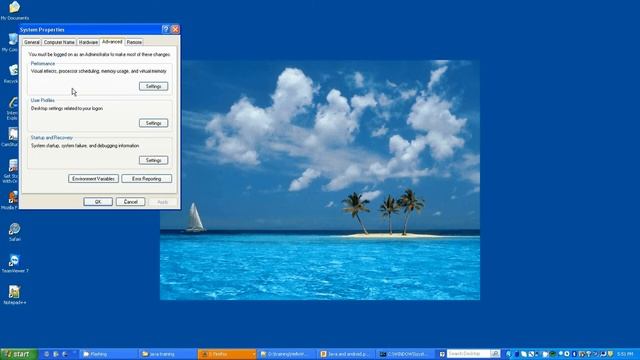This screenshot has width=640, height=360.
Task: Switch to the Computer Name tab
Action: coord(59,42)
